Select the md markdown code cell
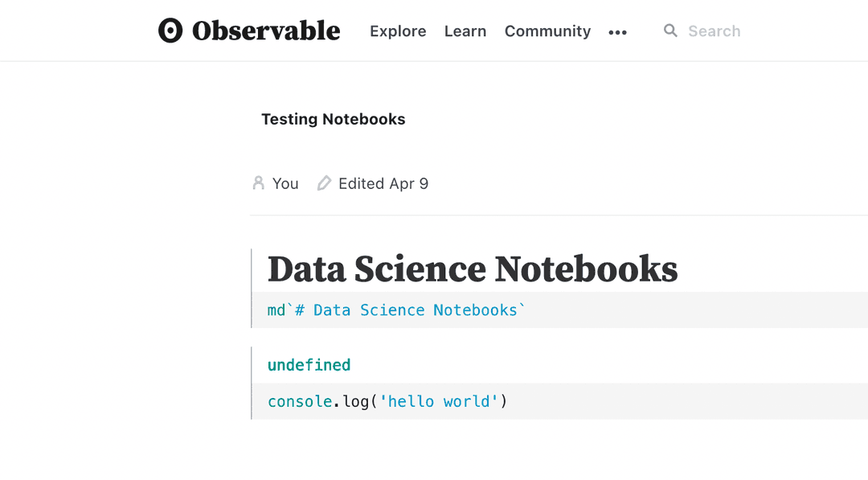Screen dimensions: 868x480 coord(395,310)
